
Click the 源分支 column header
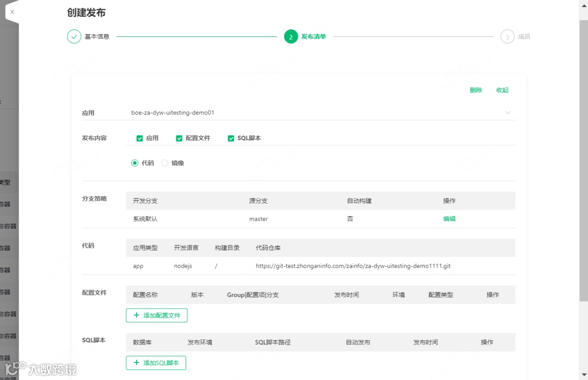[259, 201]
